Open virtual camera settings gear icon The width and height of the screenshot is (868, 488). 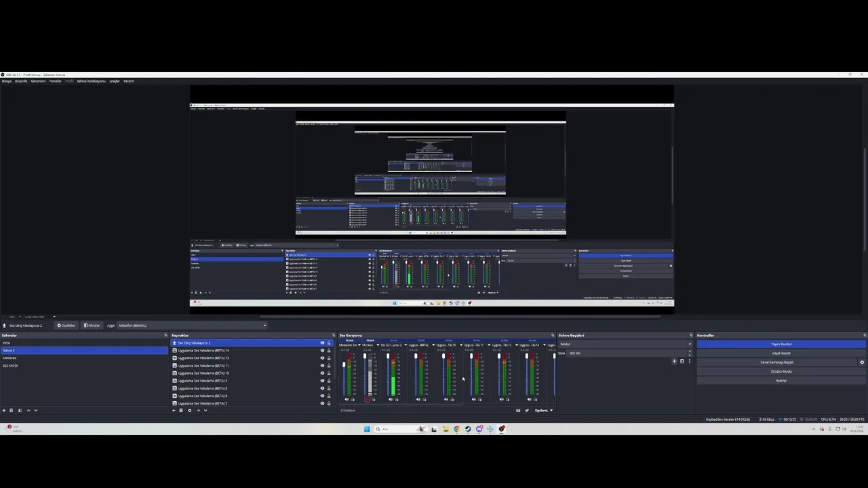click(x=862, y=362)
